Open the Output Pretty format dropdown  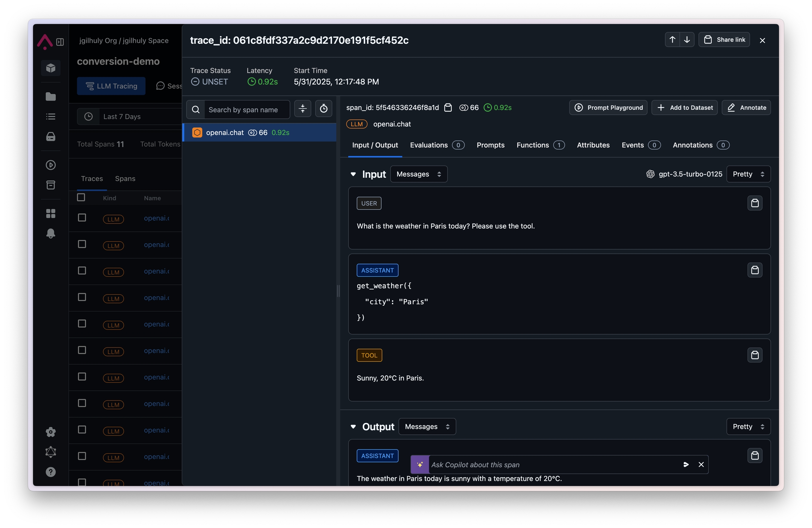coord(748,426)
